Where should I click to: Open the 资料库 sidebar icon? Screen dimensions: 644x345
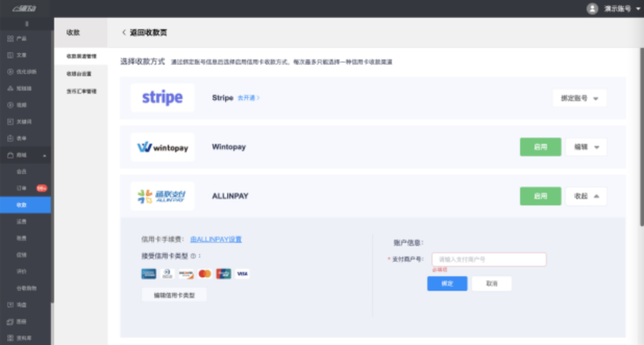point(10,338)
